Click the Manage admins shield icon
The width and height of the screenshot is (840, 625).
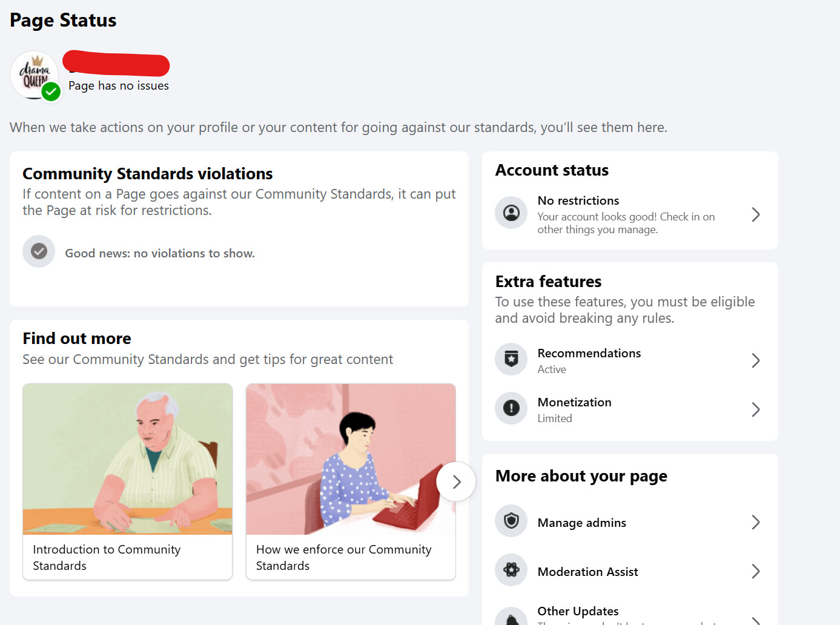point(511,521)
